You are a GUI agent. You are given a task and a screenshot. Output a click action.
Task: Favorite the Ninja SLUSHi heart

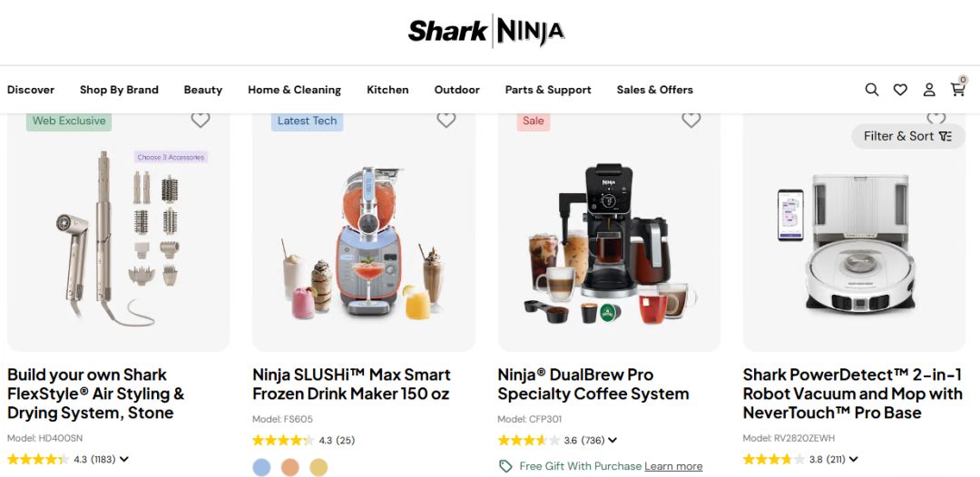point(446,120)
